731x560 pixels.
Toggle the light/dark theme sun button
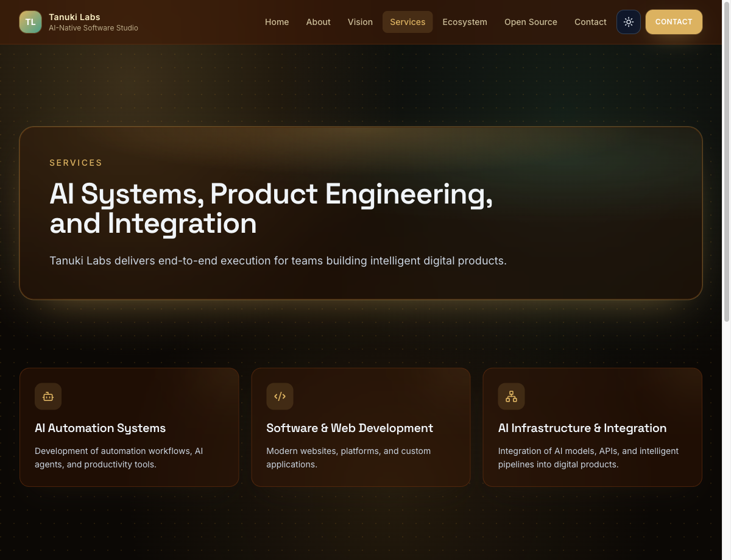[628, 22]
